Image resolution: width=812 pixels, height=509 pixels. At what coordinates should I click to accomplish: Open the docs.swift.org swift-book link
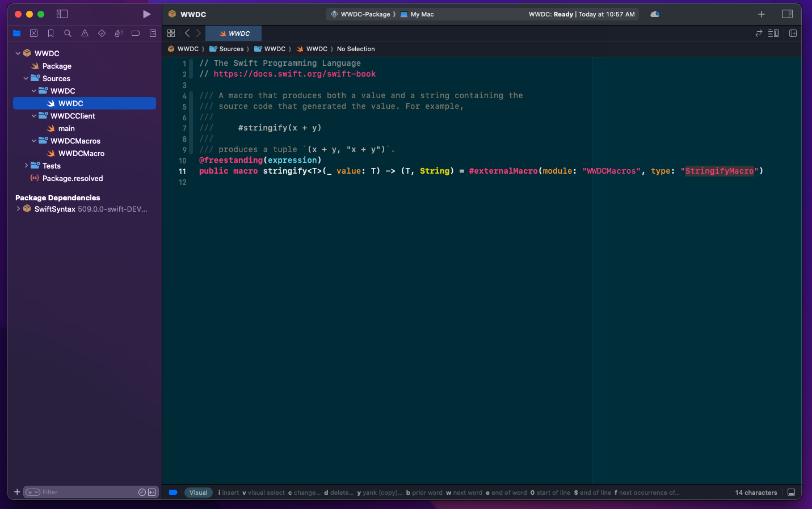pos(294,74)
